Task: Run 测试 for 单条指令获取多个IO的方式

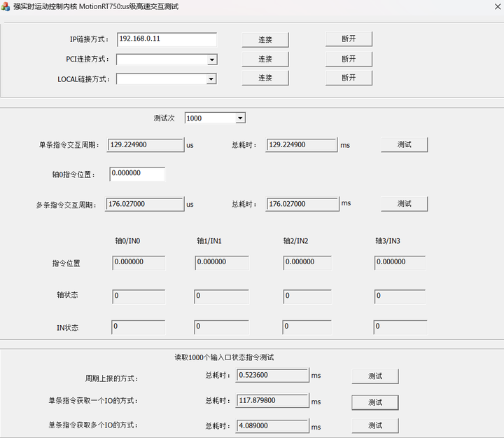Action: (x=375, y=426)
